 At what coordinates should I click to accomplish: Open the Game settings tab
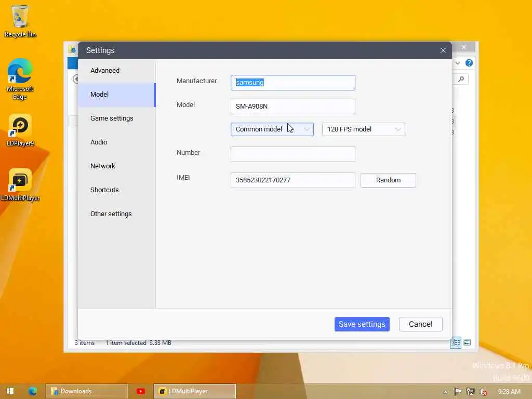117,118
